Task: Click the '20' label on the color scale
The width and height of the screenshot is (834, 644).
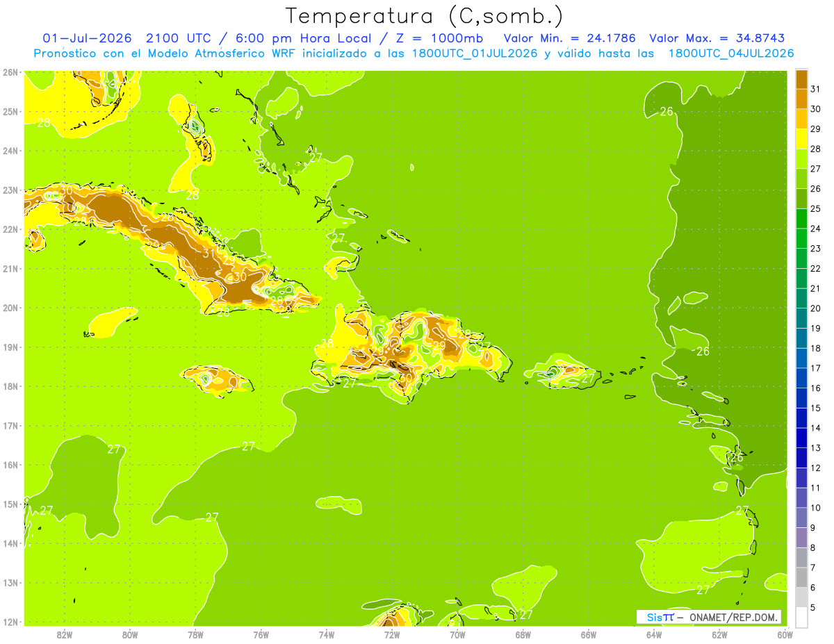Action: click(815, 308)
